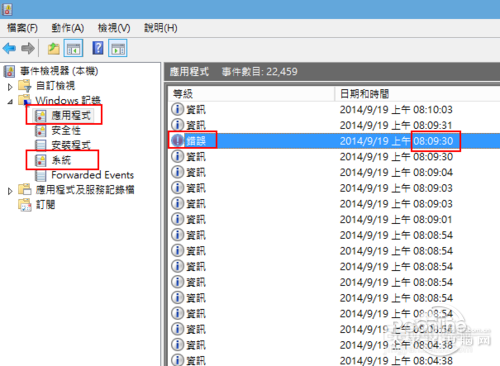Click the Back arrow in the toolbar

point(9,49)
